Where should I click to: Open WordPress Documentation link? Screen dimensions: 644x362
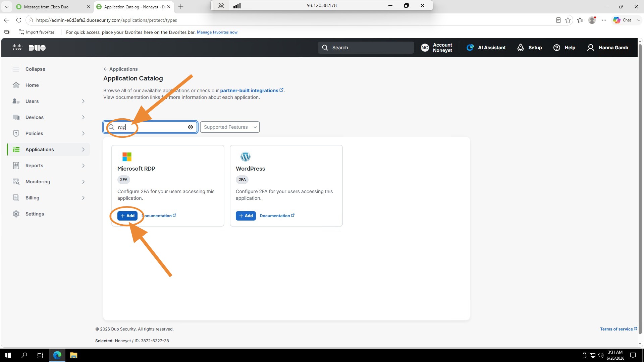277,216
